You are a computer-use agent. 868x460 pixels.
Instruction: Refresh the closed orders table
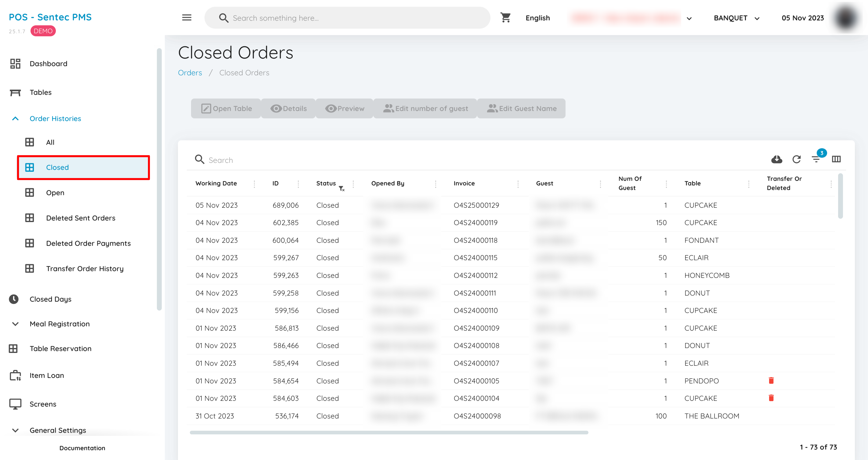click(x=797, y=159)
